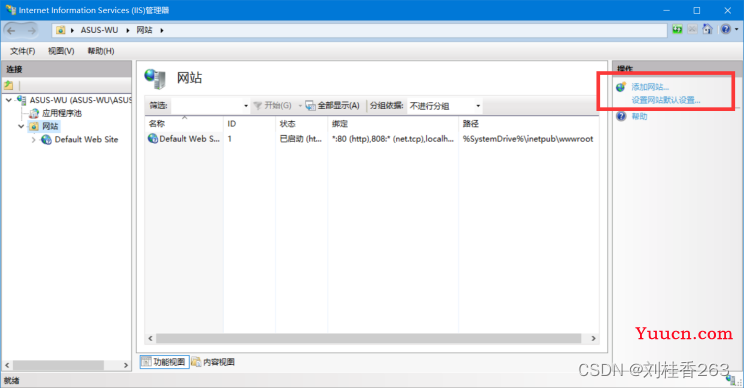Sort by 名称 column header
Viewport: 745px width, 388px height.
click(x=184, y=123)
